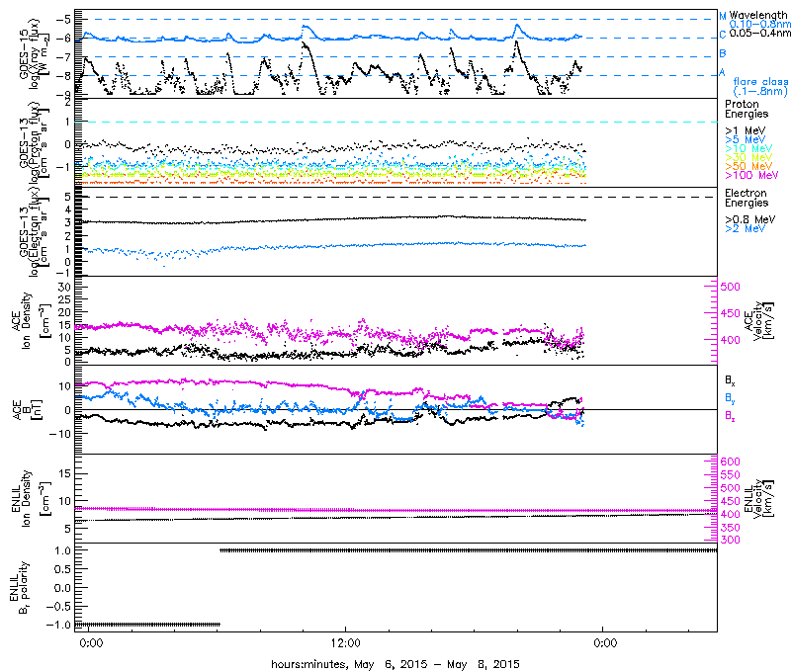Click the first '0:00' time tick label
This screenshot has height=672, width=791.
pos(92,643)
